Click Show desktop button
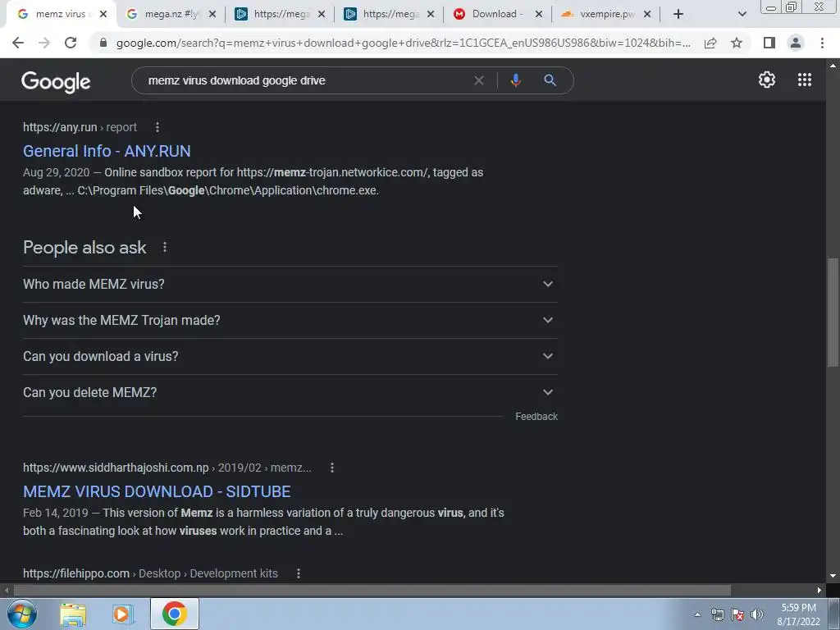Image resolution: width=840 pixels, height=630 pixels. (x=834, y=614)
